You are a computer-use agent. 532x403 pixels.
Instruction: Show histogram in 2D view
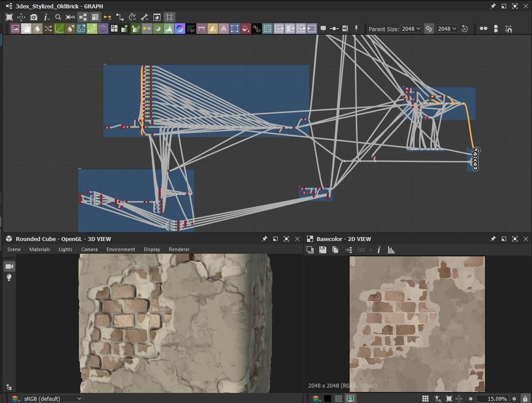pos(391,250)
